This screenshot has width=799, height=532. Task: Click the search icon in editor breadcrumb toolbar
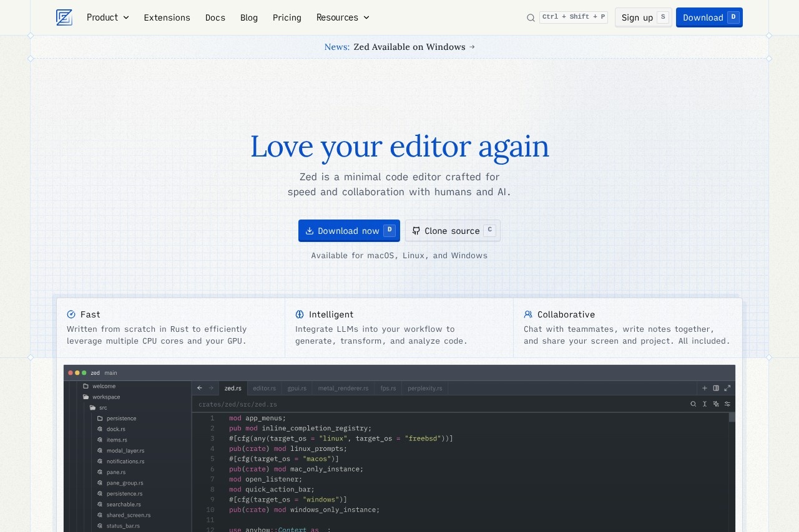(693, 404)
